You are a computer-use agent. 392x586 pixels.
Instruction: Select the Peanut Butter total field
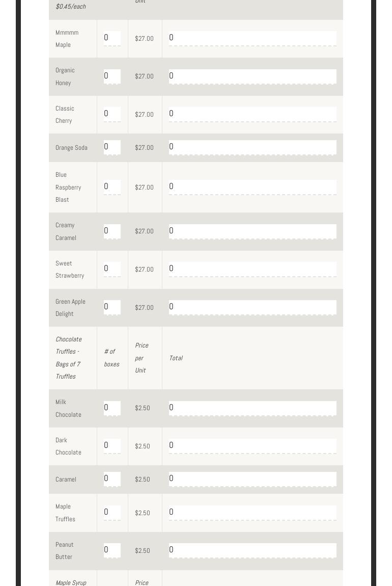[253, 550]
